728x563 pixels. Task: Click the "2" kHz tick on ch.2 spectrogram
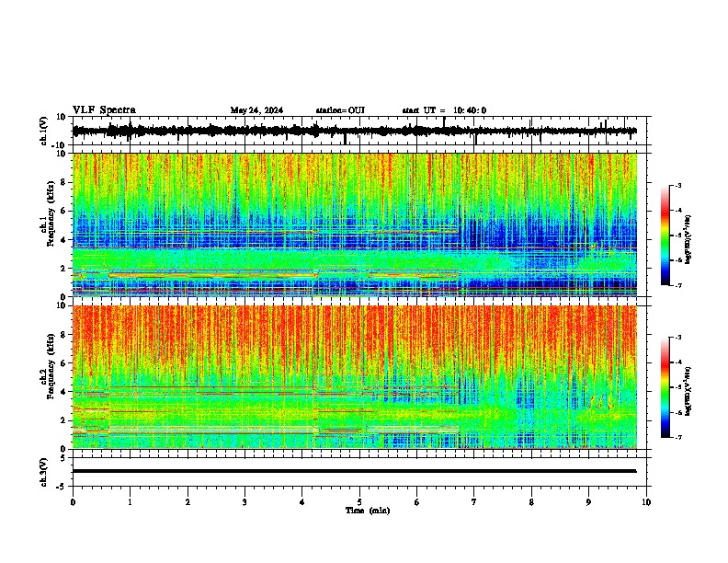coord(63,420)
